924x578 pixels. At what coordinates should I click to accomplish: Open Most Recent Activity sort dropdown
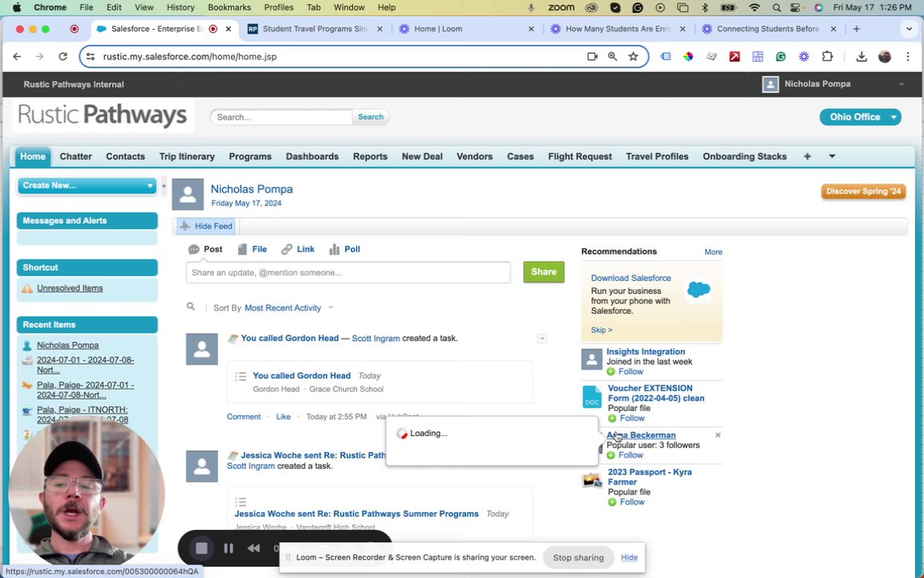289,308
